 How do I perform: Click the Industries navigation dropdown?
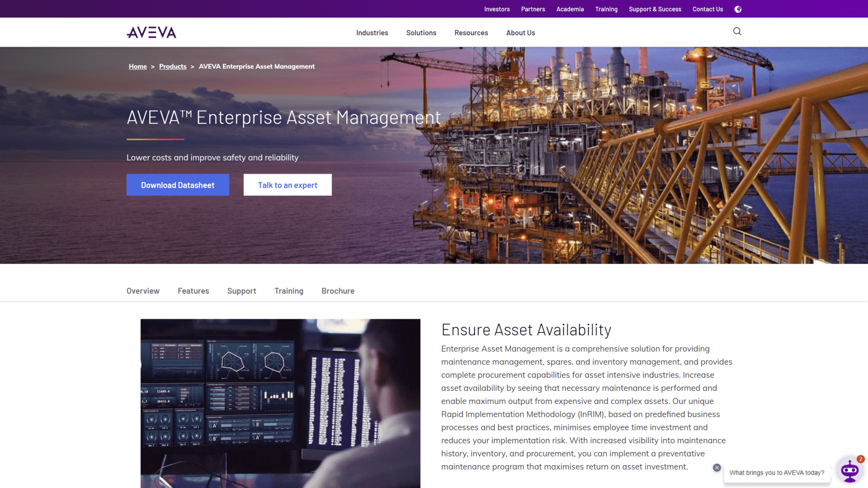point(372,32)
